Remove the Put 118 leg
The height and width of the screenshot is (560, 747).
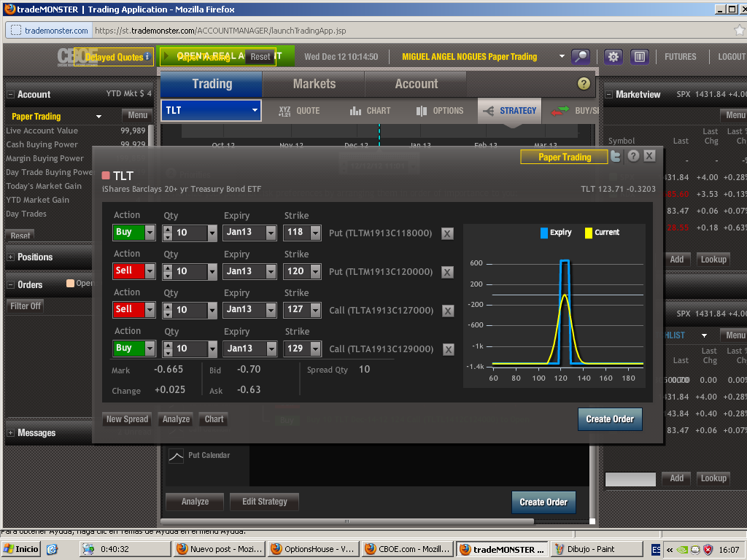447,233
